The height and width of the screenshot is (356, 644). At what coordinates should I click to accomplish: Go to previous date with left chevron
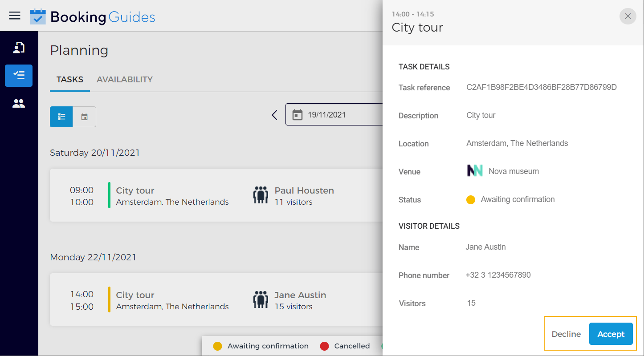pyautogui.click(x=274, y=115)
